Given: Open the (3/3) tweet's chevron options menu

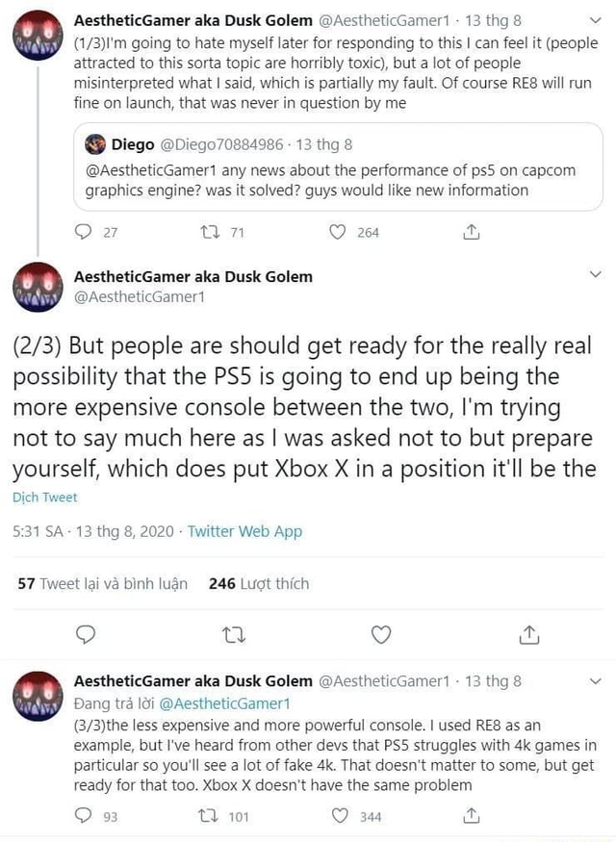Looking at the screenshot, I should (x=594, y=681).
